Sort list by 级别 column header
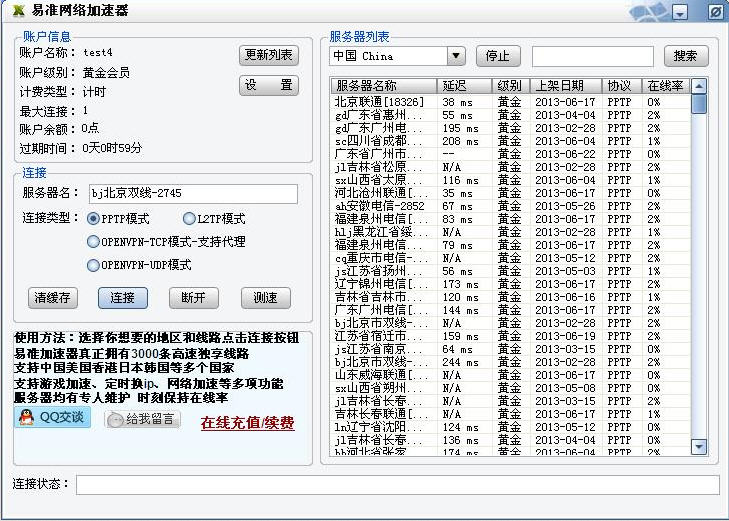Viewport: 729px width, 521px height. click(510, 86)
